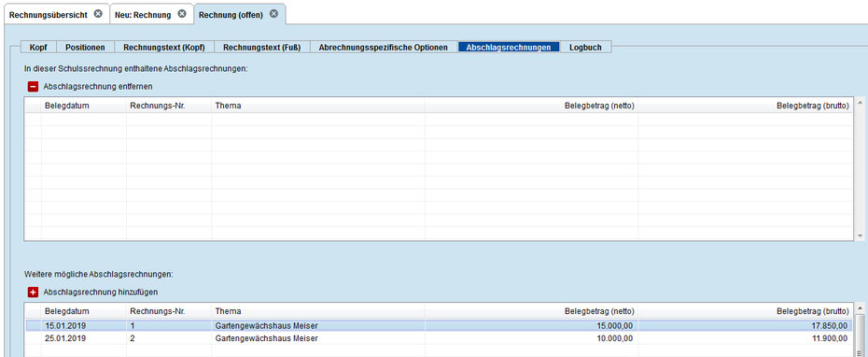Click the red plus add icon

34,293
